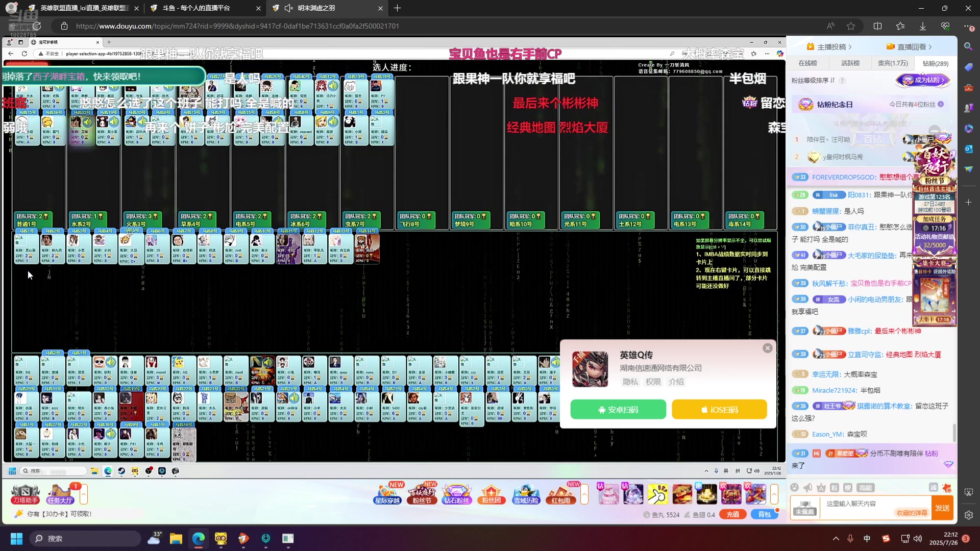
Task: Close the 英雄Q传 popup
Action: pos(767,348)
